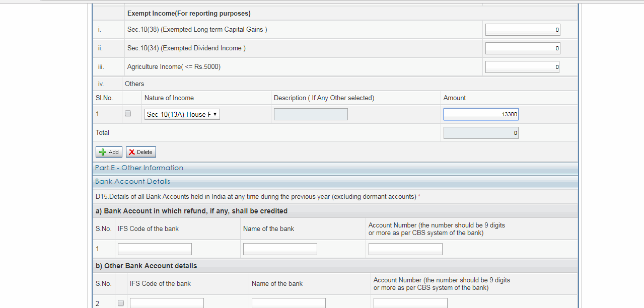Click the 'a) Bank Account in which refund' heading

192,211
